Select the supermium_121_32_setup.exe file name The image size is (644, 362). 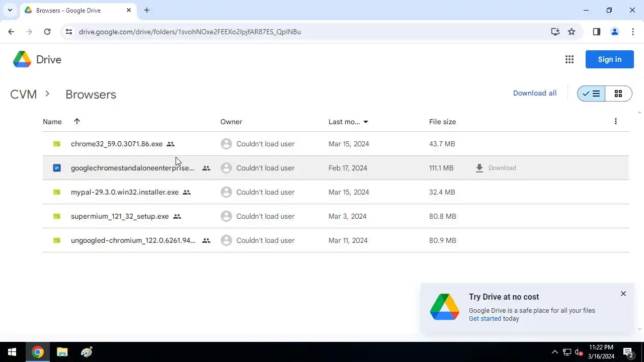[x=120, y=216]
